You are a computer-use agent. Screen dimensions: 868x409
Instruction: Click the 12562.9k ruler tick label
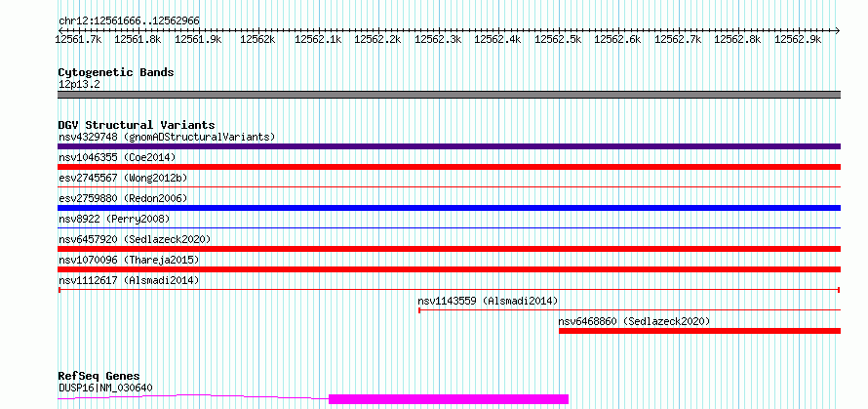798,39
